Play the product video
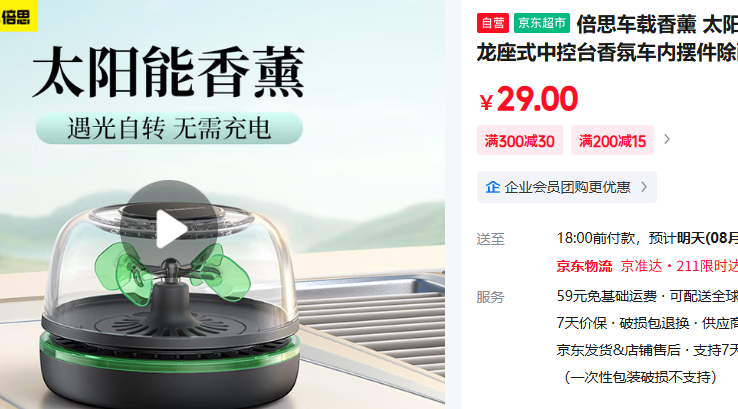Image resolution: width=738 pixels, height=409 pixels. point(169,229)
